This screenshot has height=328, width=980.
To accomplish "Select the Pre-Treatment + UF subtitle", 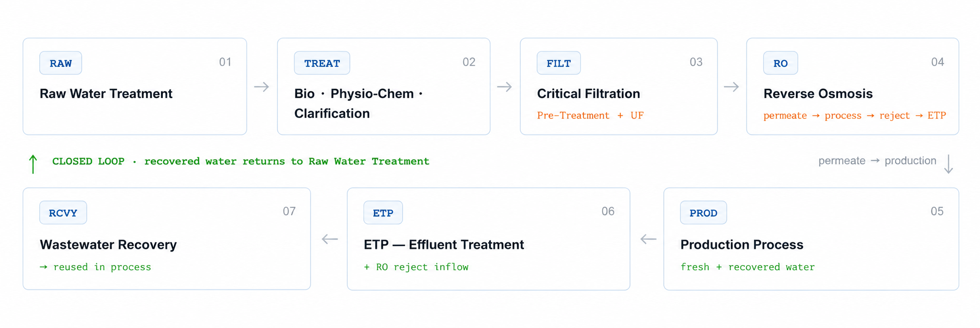I will pos(590,116).
